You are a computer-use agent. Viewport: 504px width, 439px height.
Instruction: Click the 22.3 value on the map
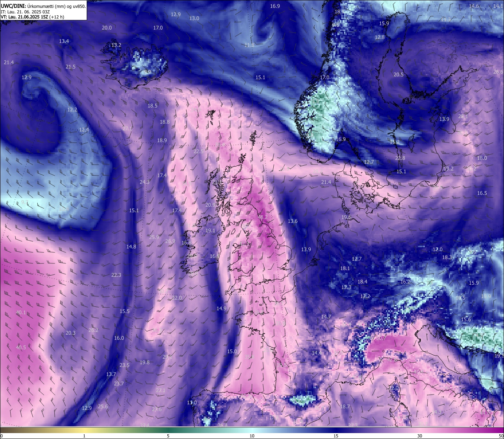click(116, 275)
